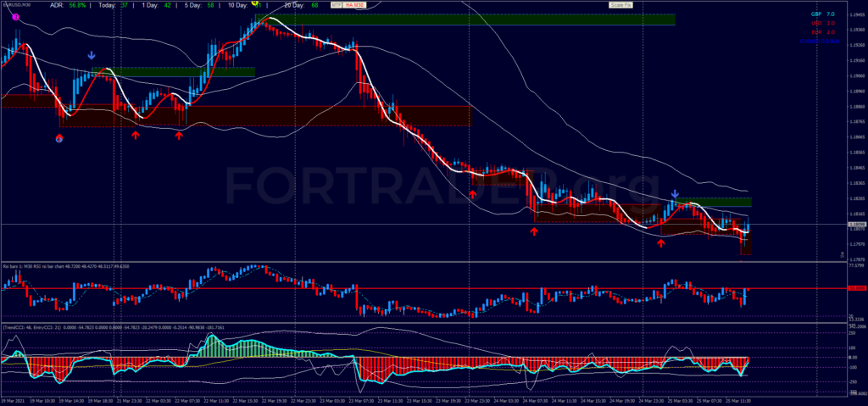Click the leftmost plain red up arrow signal
Image resolution: width=868 pixels, height=406 pixels.
coord(136,134)
